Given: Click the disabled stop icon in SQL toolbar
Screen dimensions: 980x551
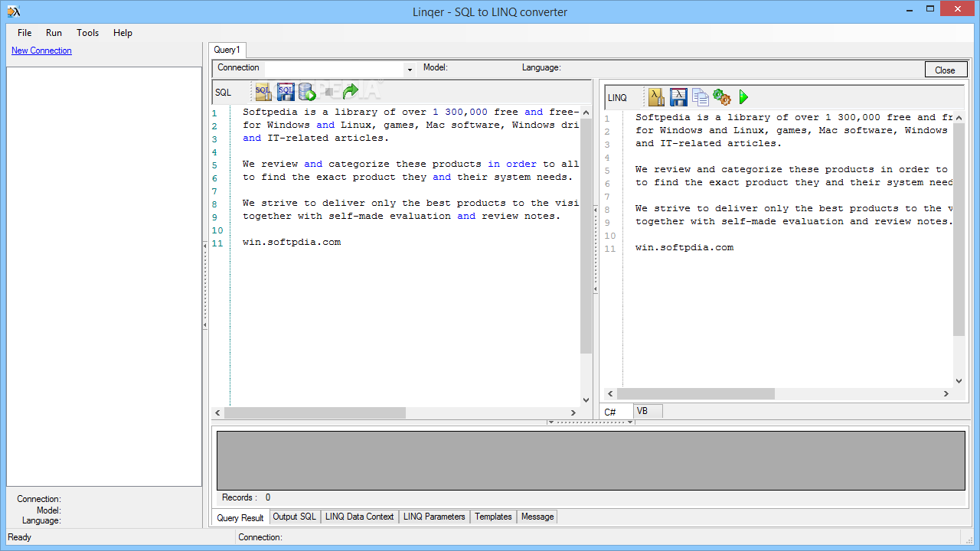Looking at the screenshot, I should pyautogui.click(x=329, y=92).
